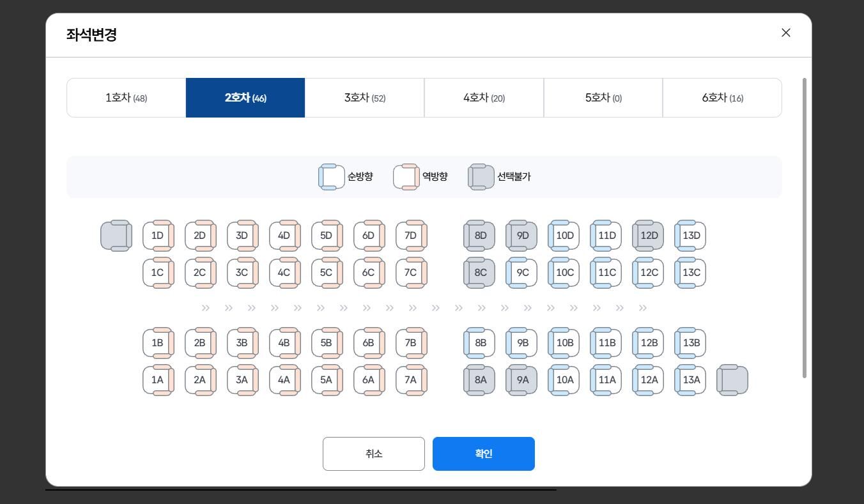Pick seat 2B

pos(200,343)
